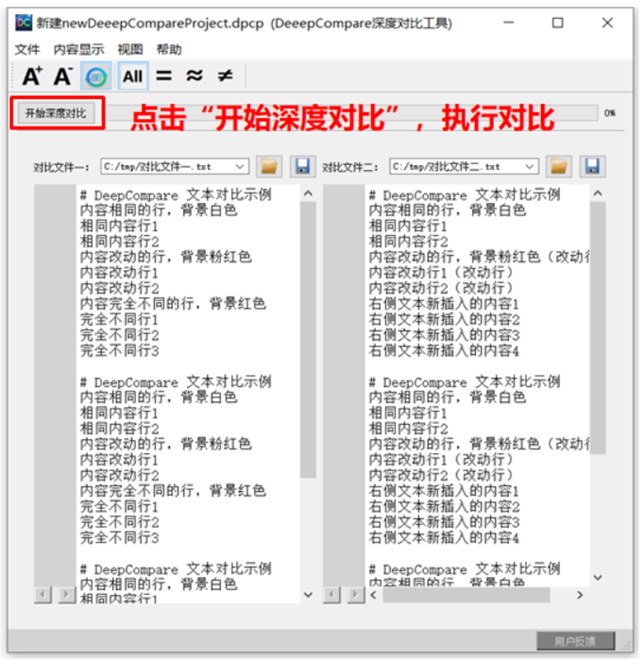Click the round blue sync toolbar icon
Image resolution: width=644 pixels, height=660 pixels.
96,76
